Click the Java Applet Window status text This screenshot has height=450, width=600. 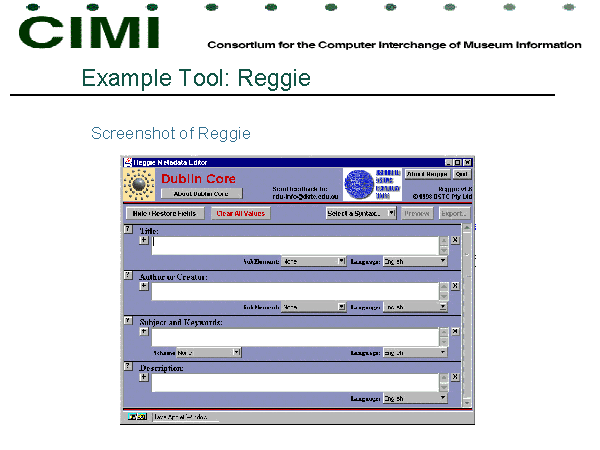(x=181, y=417)
